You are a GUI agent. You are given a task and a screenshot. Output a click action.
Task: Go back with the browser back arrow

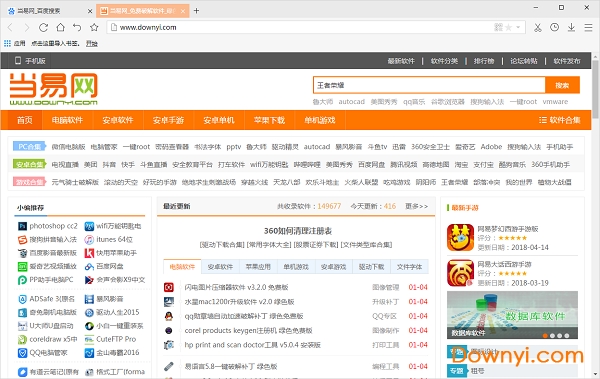tap(10, 27)
